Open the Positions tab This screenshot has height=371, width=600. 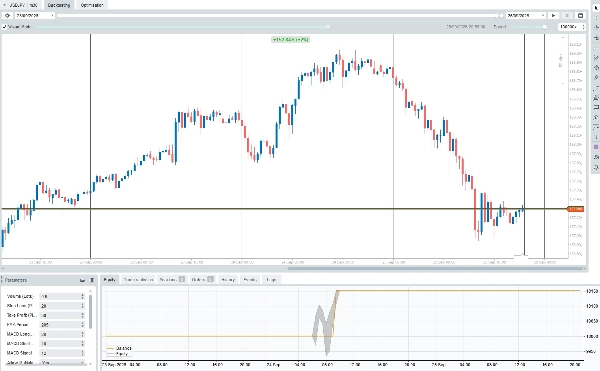[172, 280]
